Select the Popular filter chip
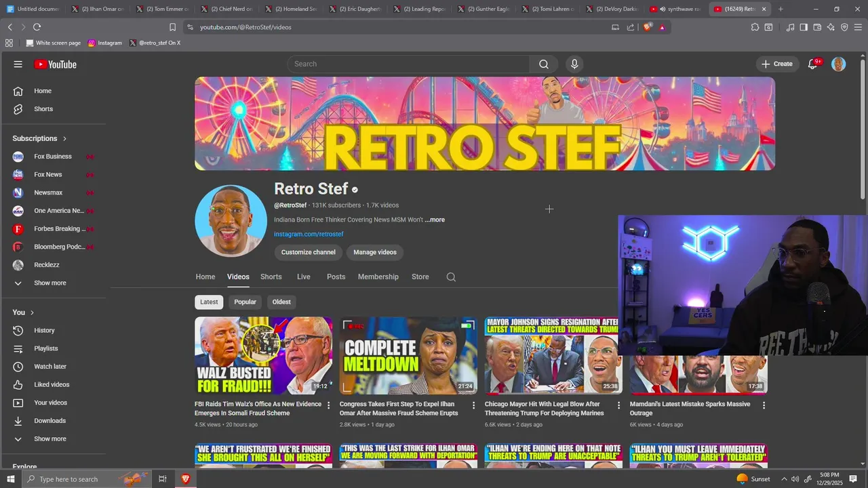The image size is (868, 488). (x=245, y=302)
